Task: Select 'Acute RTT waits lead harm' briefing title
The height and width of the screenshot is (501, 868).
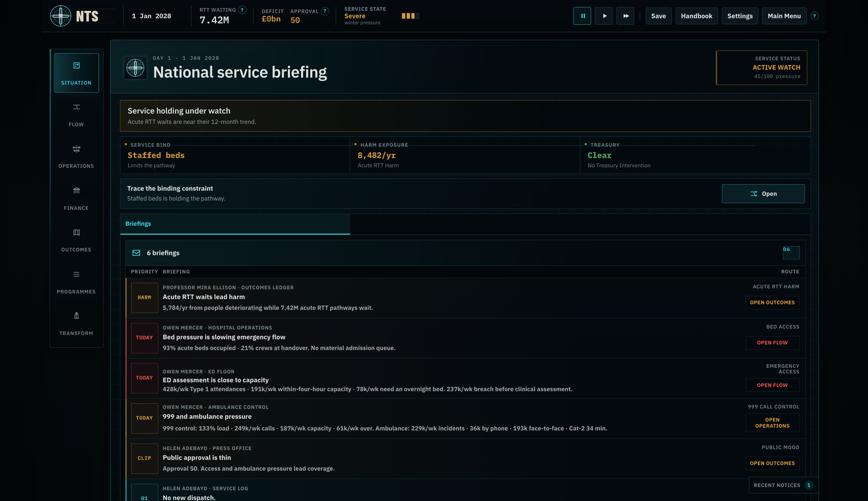Action: [x=204, y=297]
